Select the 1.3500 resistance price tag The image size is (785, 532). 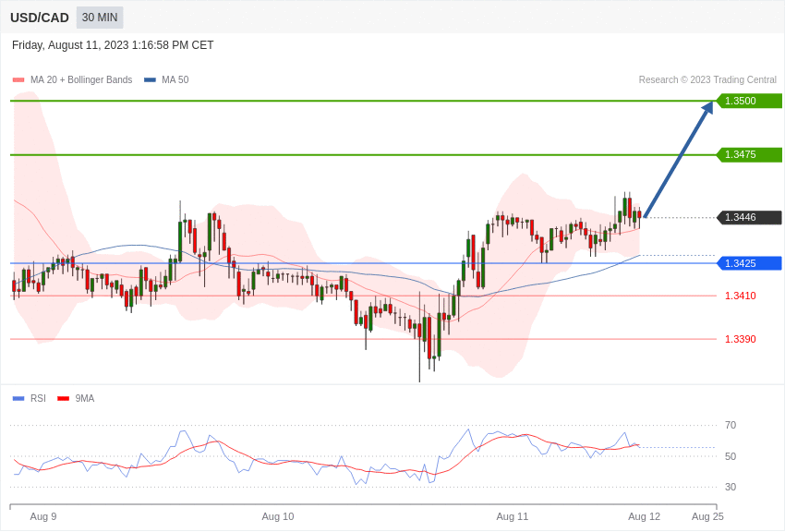click(749, 101)
